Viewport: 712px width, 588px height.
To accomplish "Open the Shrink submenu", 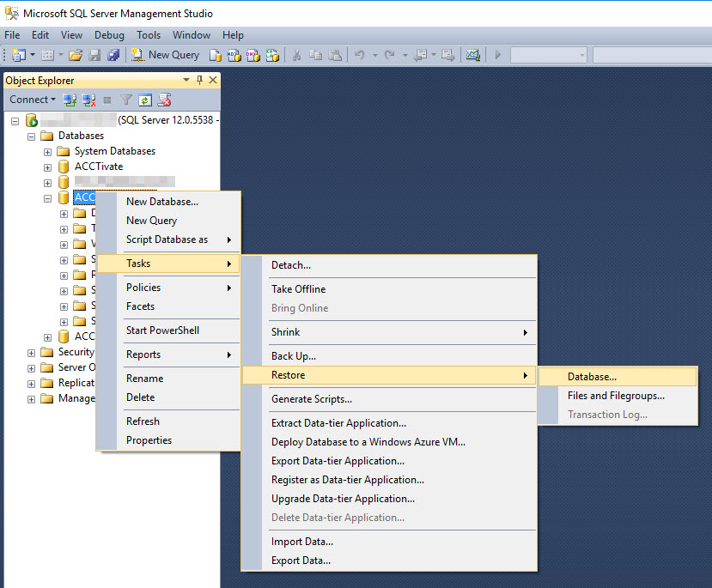I will [389, 332].
